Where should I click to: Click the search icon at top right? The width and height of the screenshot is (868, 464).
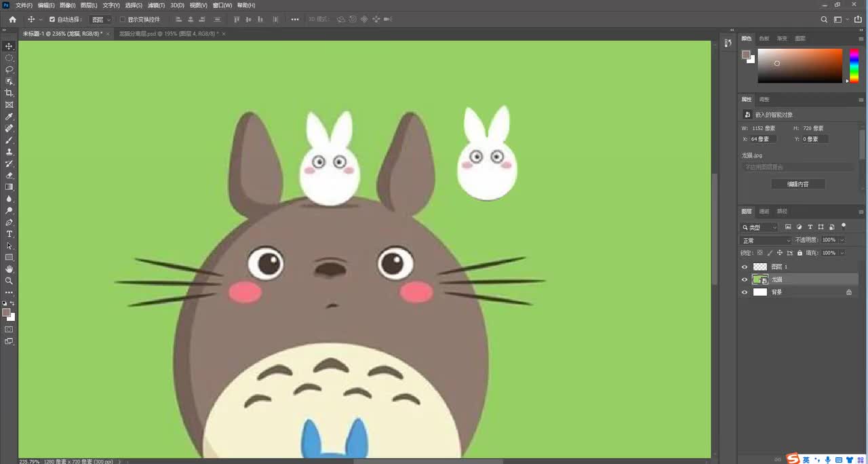(824, 20)
